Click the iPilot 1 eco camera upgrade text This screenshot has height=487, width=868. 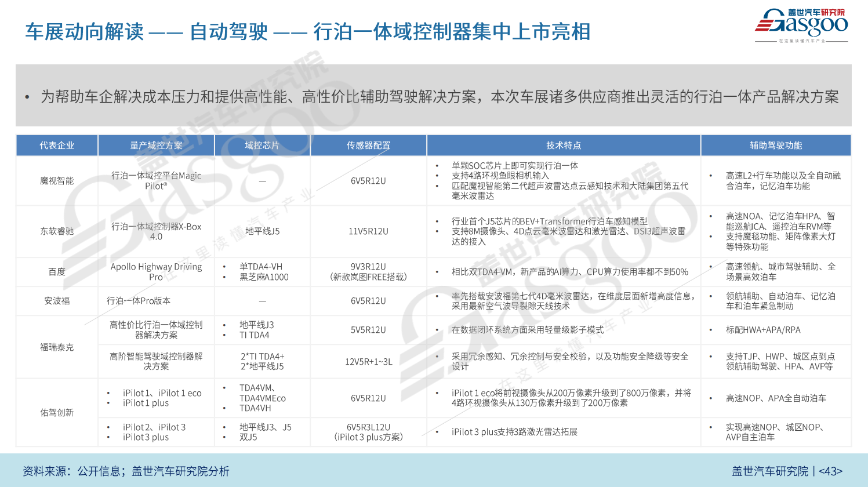pyautogui.click(x=572, y=398)
